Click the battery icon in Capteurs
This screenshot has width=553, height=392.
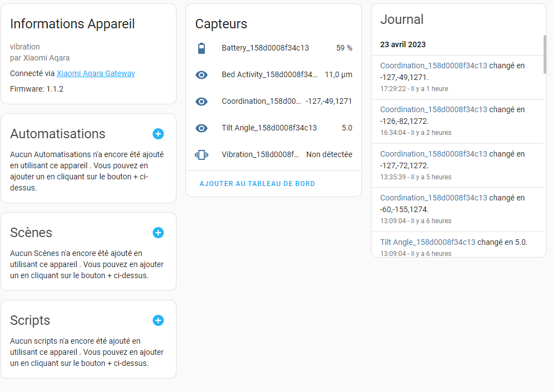tap(202, 48)
